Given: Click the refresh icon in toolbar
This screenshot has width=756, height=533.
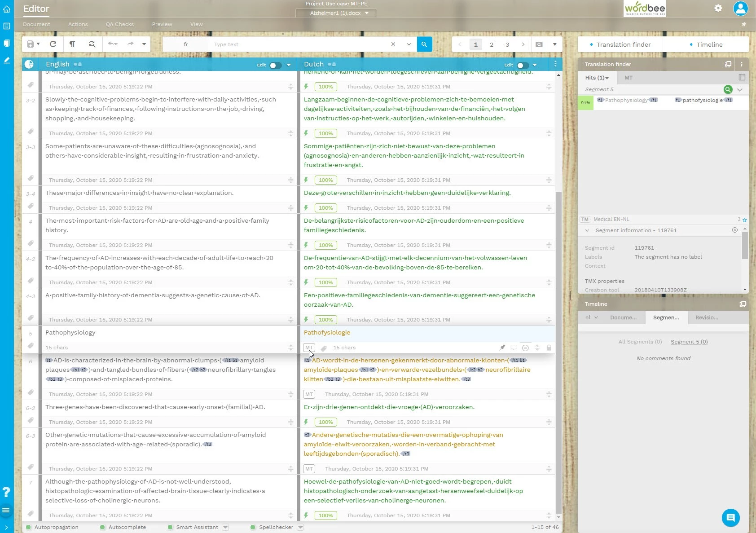Looking at the screenshot, I should click(x=53, y=44).
